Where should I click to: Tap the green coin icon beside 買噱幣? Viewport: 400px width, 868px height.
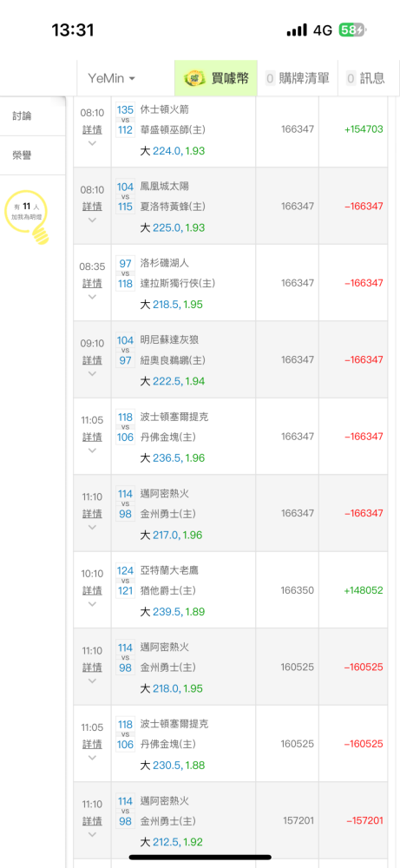click(x=193, y=78)
